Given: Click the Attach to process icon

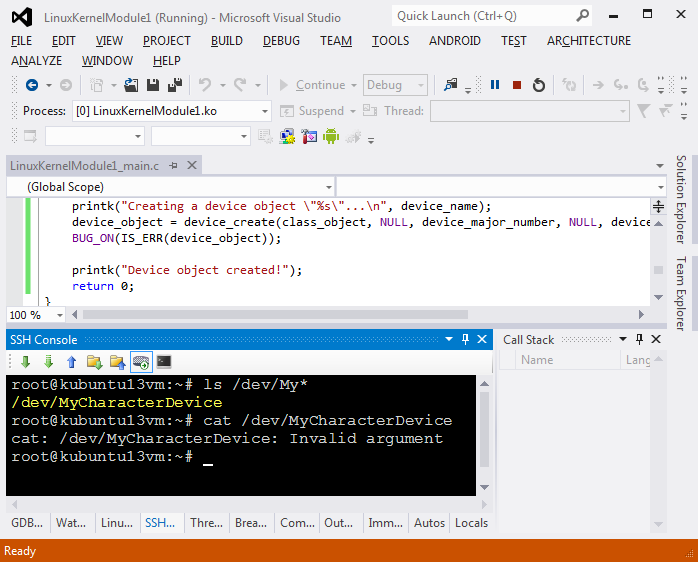Looking at the screenshot, I should click(x=450, y=85).
